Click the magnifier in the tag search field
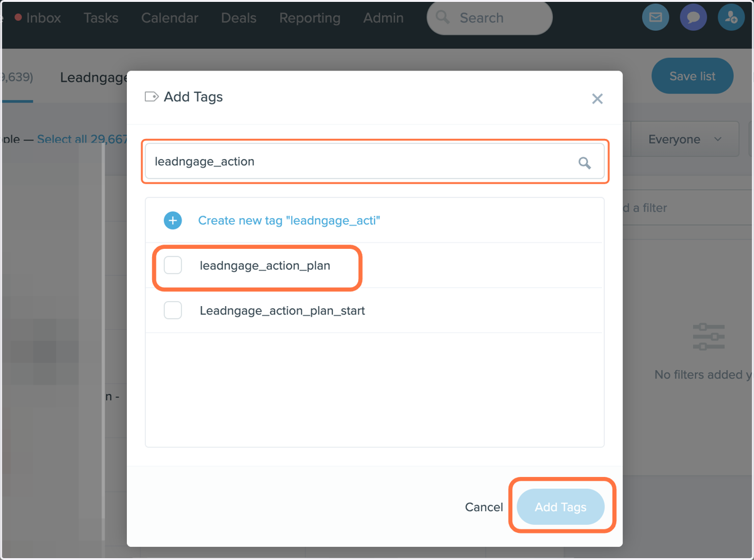This screenshot has height=560, width=754. (x=584, y=163)
